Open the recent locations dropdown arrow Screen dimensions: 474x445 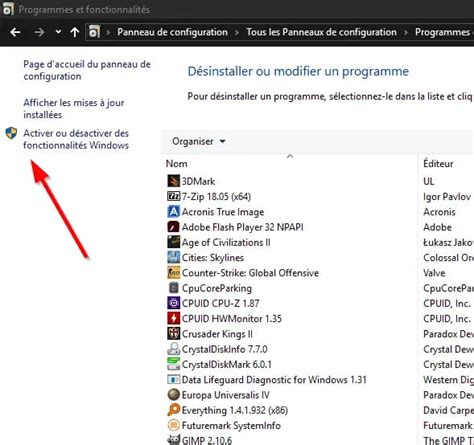[x=58, y=32]
